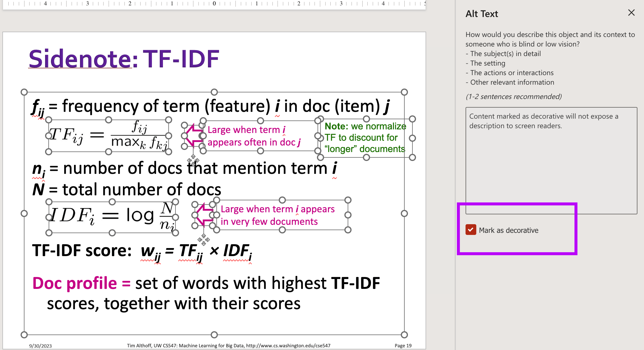The height and width of the screenshot is (350, 644).
Task: Click the Alt Text pane heading
Action: 482,14
